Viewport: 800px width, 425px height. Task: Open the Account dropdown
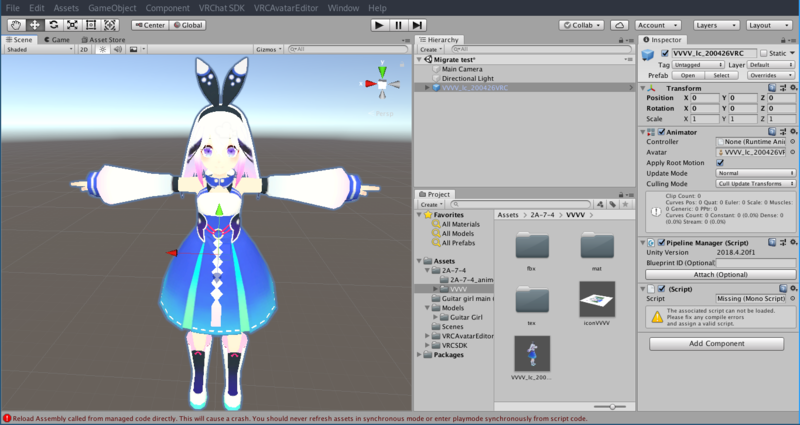pyautogui.click(x=658, y=25)
